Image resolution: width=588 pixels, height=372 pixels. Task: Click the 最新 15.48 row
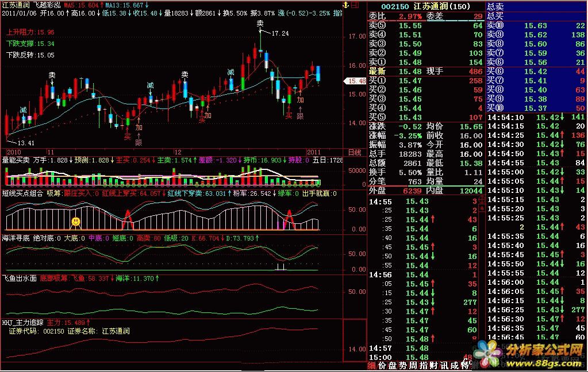[426, 71]
